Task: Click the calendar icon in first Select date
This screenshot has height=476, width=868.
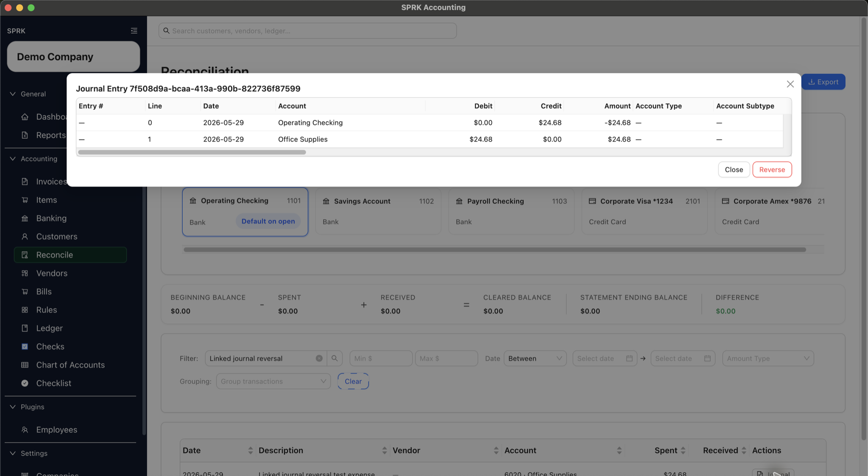Action: click(629, 358)
